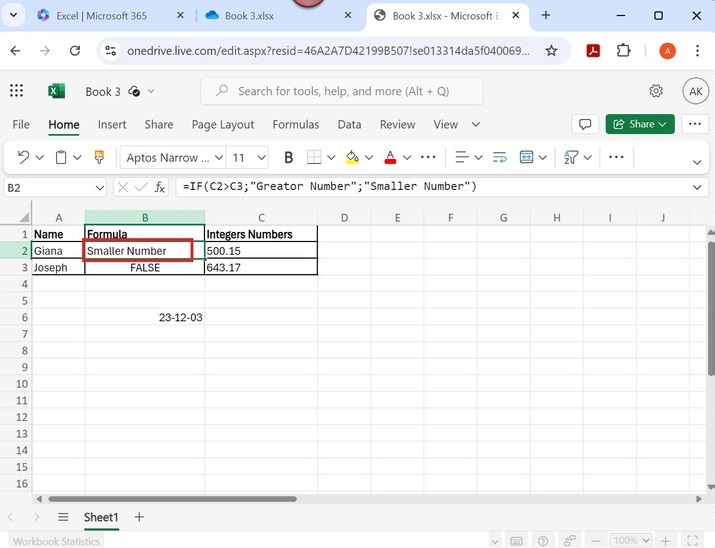Click the formula bar cancel X icon
Screen dimensions: 715x548
(x=123, y=187)
